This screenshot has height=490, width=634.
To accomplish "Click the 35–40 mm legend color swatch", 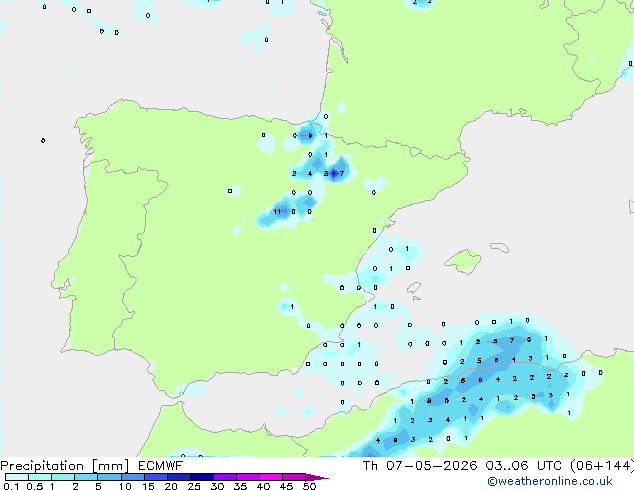I will coord(248,477).
